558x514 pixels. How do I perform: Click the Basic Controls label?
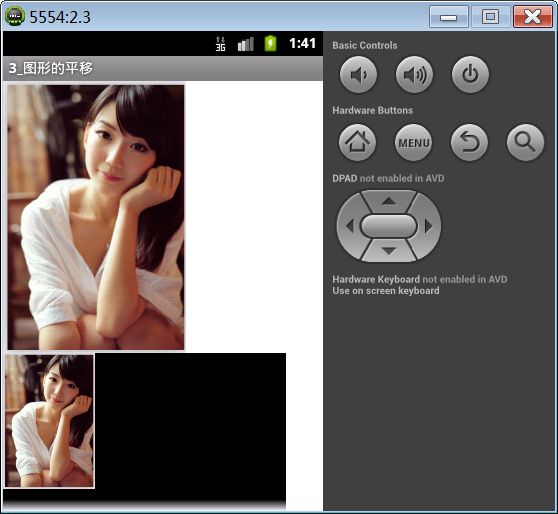coord(365,45)
